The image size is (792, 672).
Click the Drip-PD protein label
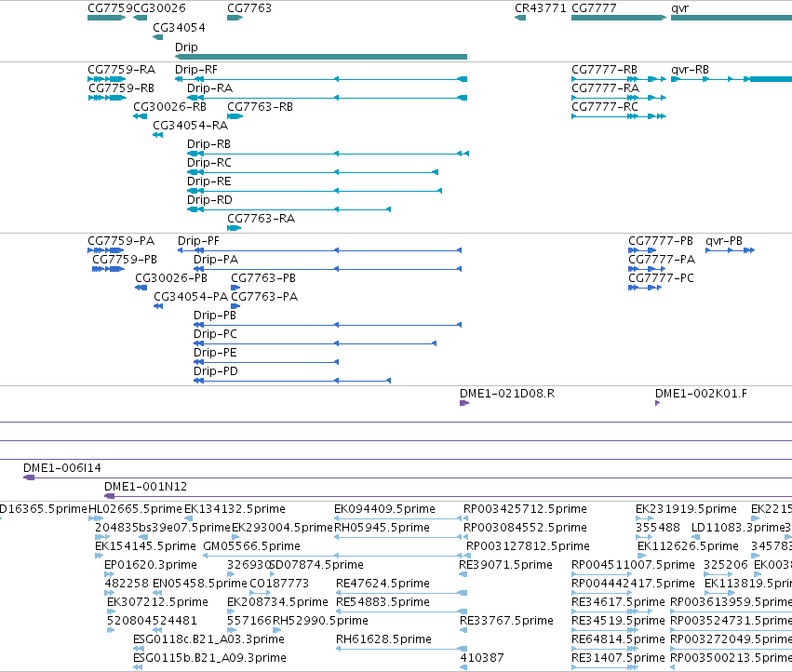click(x=216, y=371)
